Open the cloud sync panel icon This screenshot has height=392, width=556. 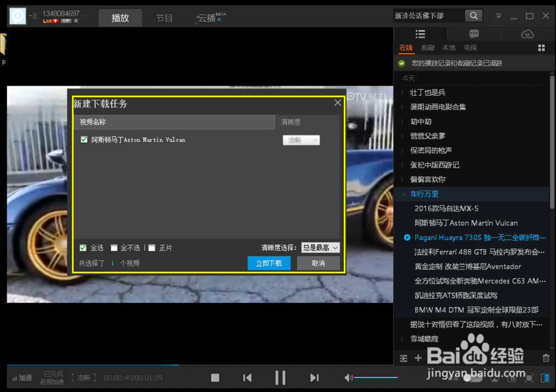[527, 34]
